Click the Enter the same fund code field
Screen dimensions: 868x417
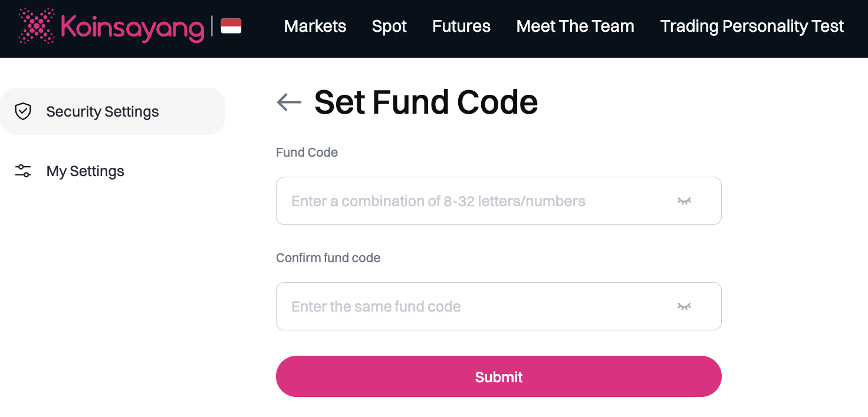click(472, 306)
